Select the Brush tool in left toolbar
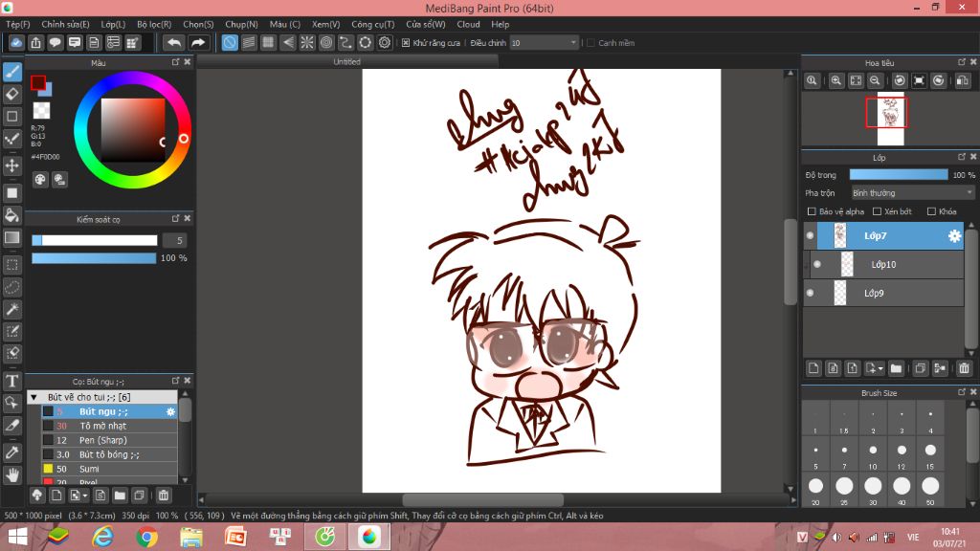The height and width of the screenshot is (551, 980). pos(11,72)
